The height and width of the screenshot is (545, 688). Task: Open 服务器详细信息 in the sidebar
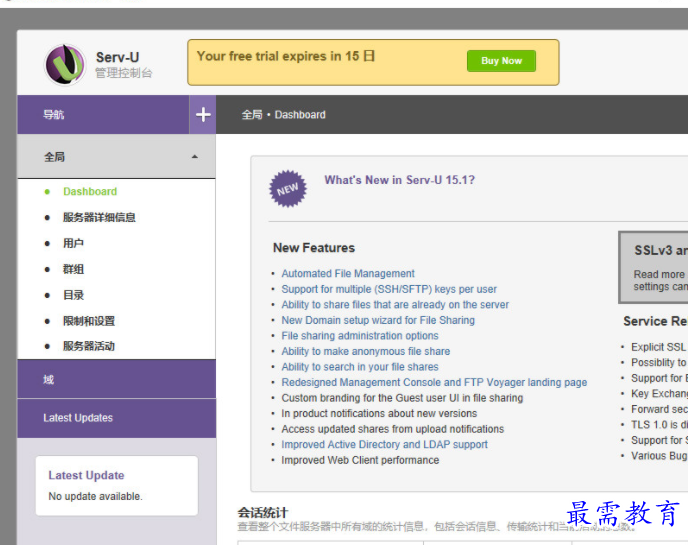[99, 217]
